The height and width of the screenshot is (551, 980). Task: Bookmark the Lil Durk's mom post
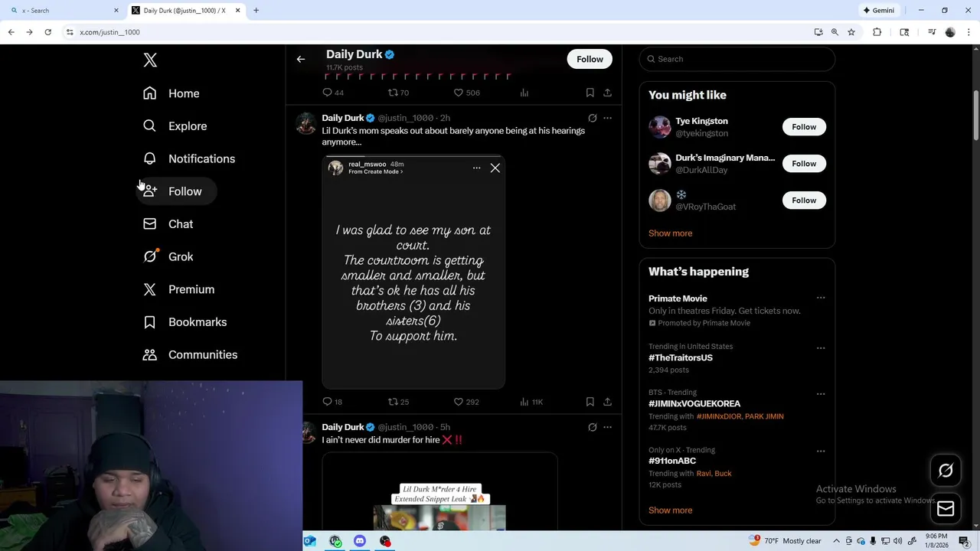point(590,402)
